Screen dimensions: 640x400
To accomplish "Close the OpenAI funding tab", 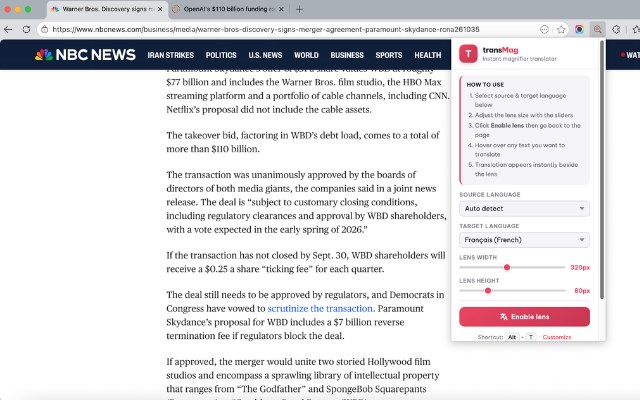I will (x=281, y=9).
